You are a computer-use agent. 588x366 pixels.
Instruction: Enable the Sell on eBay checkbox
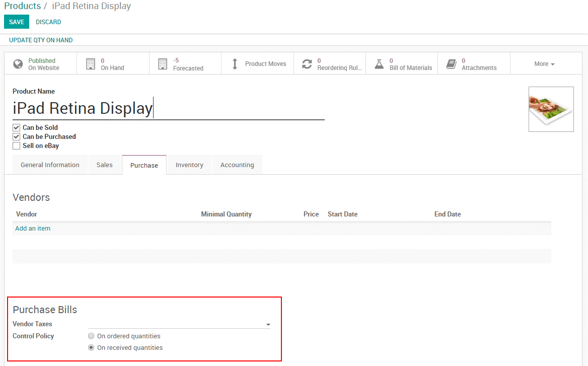point(17,146)
